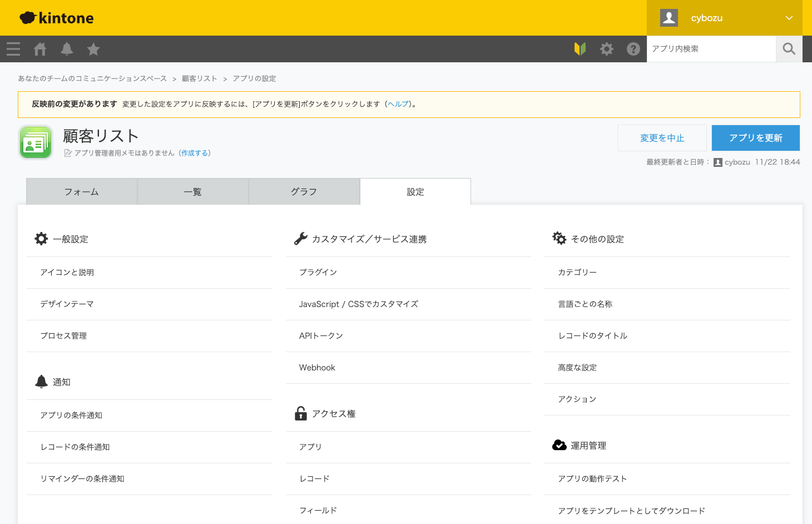Screen dimensions: 812x524
Task: Switch to the 一覧 tab
Action: 193,191
